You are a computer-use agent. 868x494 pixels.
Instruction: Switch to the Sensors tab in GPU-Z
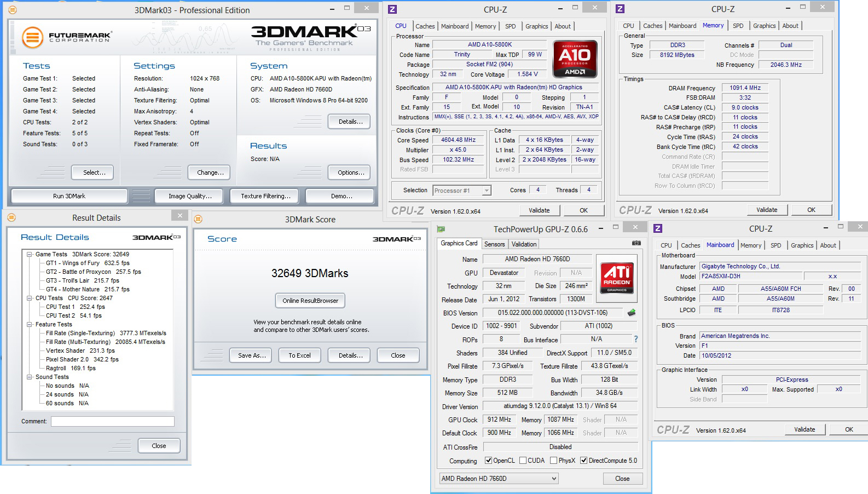[x=494, y=244]
